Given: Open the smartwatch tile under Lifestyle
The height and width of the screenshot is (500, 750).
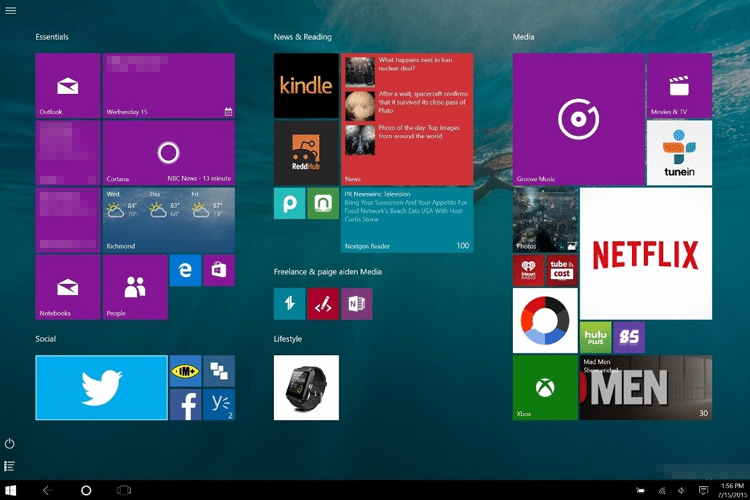Looking at the screenshot, I should tap(306, 388).
